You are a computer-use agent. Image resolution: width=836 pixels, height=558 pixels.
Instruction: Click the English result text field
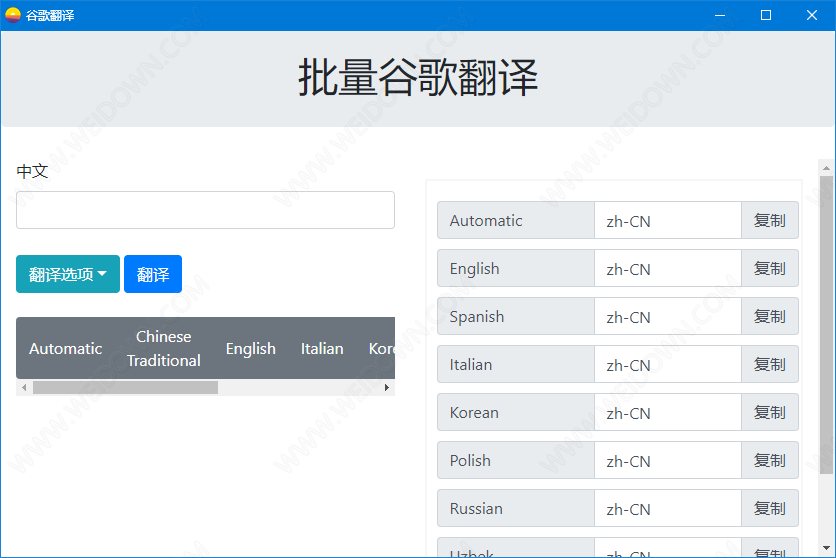pos(668,268)
